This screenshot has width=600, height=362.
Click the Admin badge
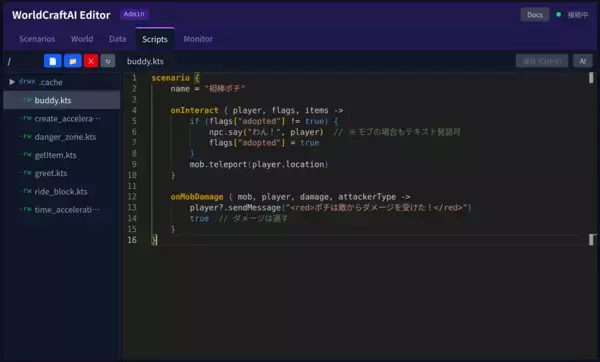[134, 14]
